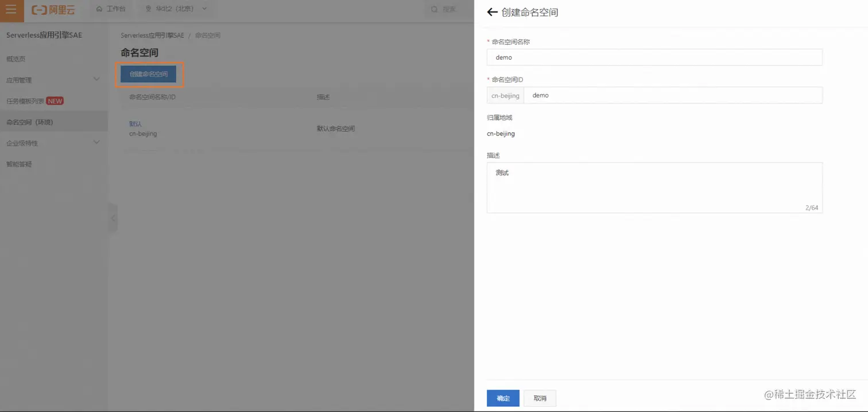Click the 创建命名空间 button

tap(149, 74)
